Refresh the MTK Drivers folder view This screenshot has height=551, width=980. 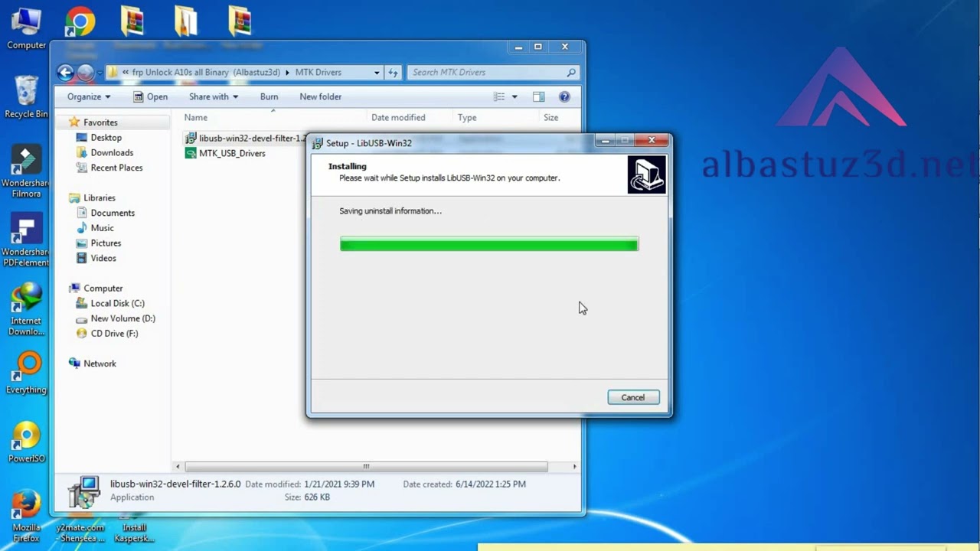click(x=394, y=73)
